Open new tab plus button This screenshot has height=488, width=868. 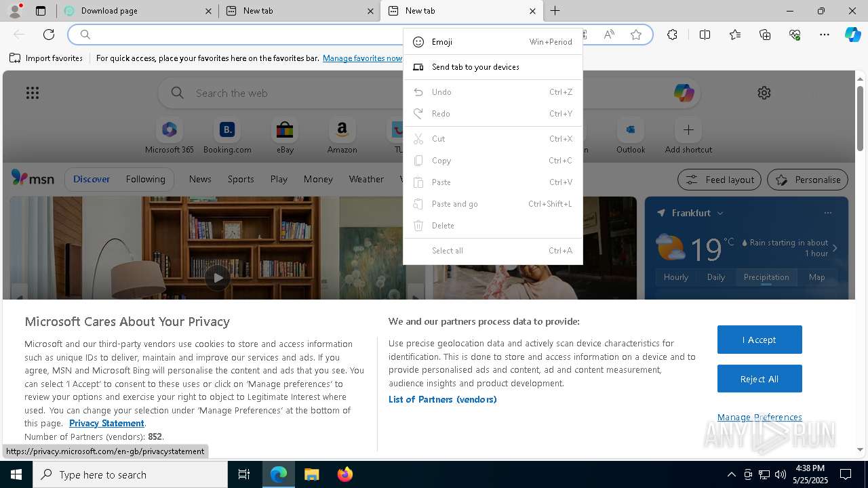(x=555, y=11)
